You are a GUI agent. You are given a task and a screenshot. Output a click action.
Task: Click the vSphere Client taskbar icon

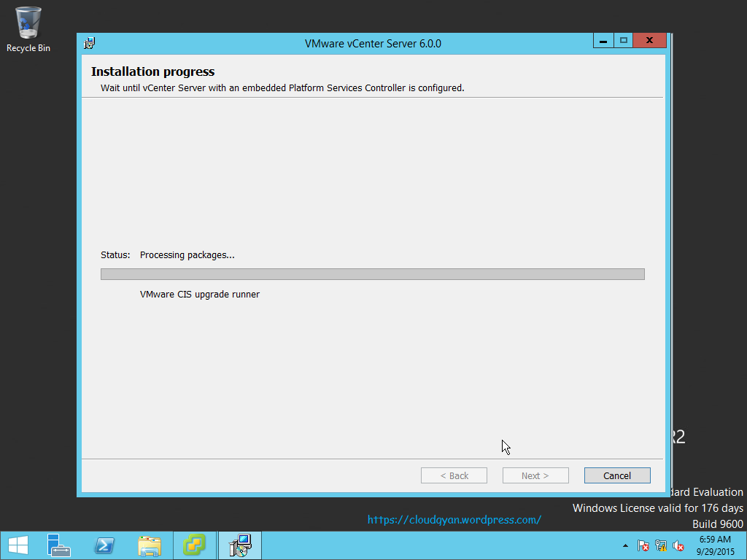point(195,545)
